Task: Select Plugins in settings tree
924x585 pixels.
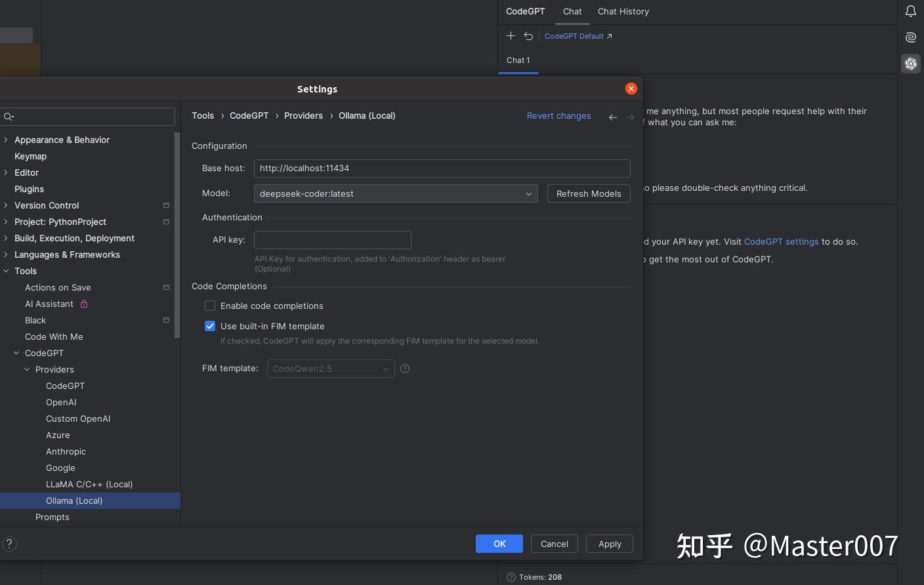Action: point(29,189)
